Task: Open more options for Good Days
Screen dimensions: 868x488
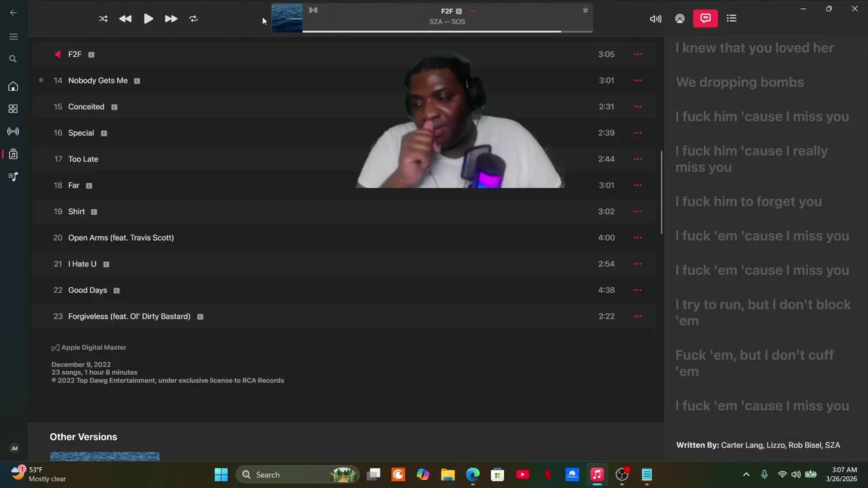Action: click(637, 290)
